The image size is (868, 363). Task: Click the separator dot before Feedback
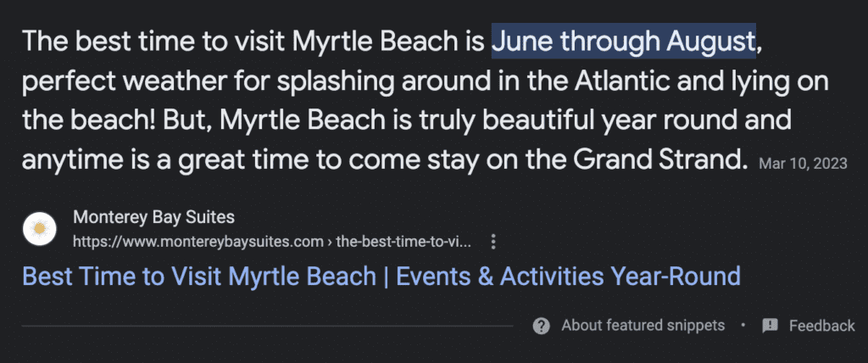743,326
